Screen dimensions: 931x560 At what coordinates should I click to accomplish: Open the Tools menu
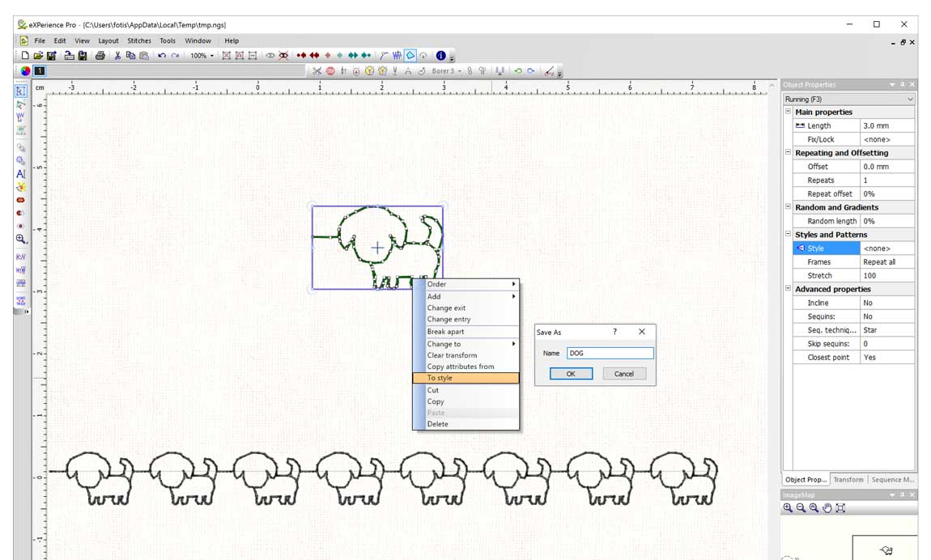coord(168,41)
